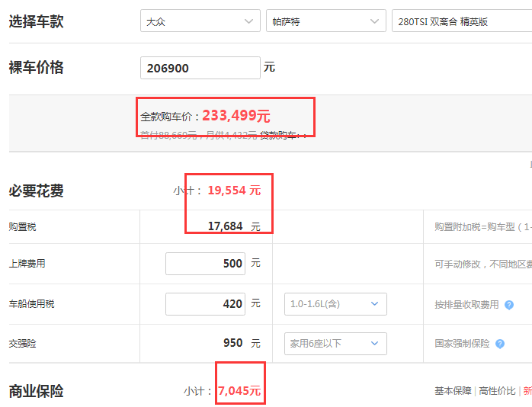Click the 全款购车价 233,499元 amount
Screen dimensions: 532x407
click(236, 116)
